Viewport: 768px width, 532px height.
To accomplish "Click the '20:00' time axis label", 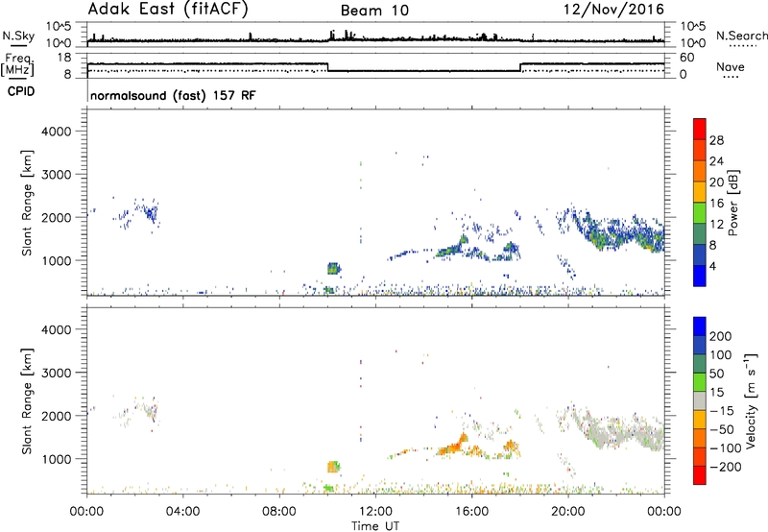I will 568,512.
